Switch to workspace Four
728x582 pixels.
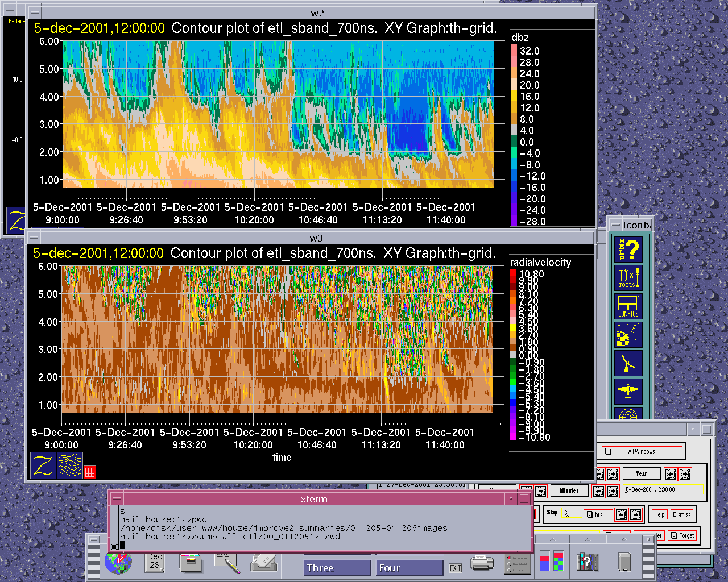pyautogui.click(x=409, y=568)
